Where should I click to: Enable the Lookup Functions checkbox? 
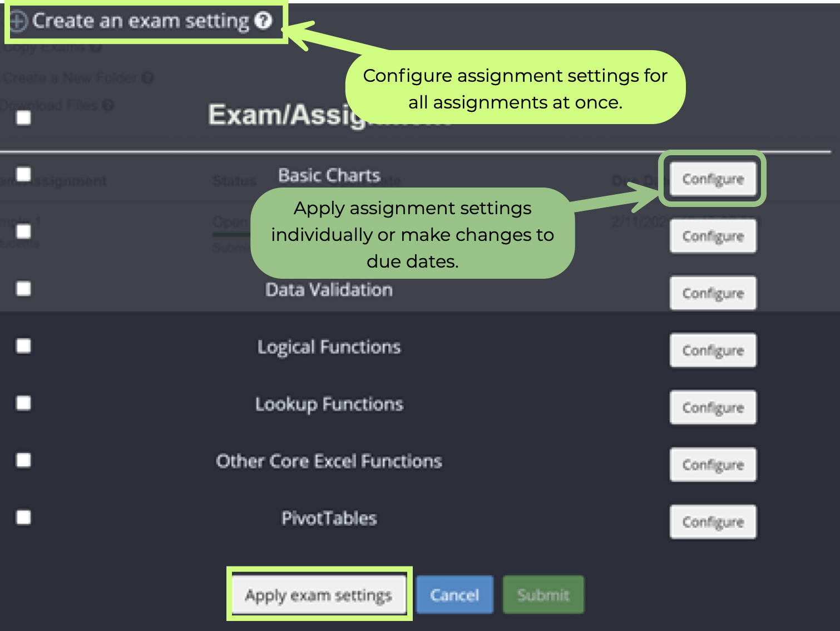coord(24,403)
